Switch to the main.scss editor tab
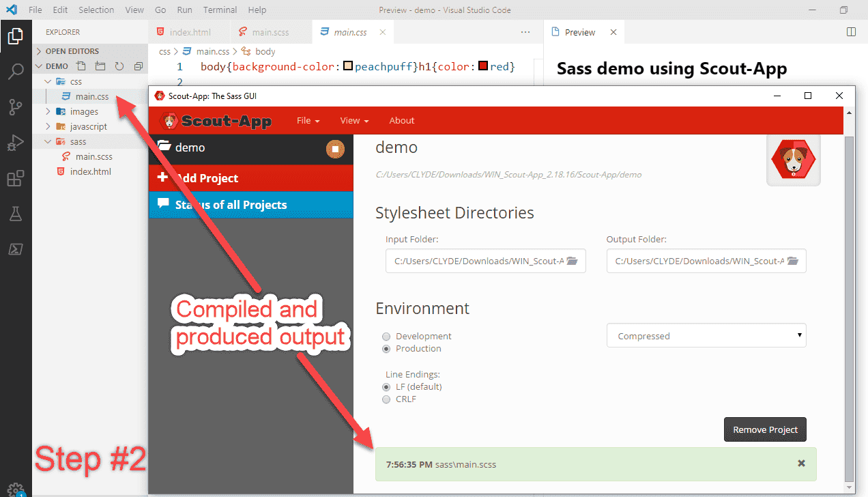Viewport: 868px width, 497px height. tap(270, 32)
